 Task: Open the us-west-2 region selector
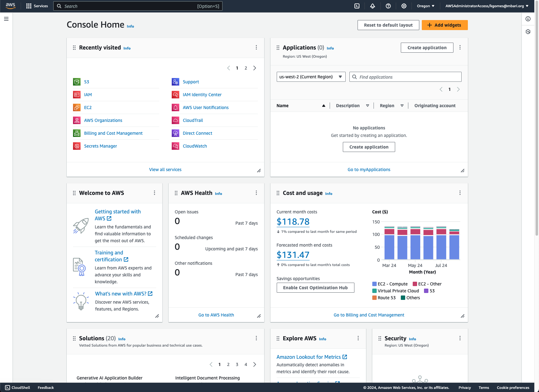tap(311, 77)
